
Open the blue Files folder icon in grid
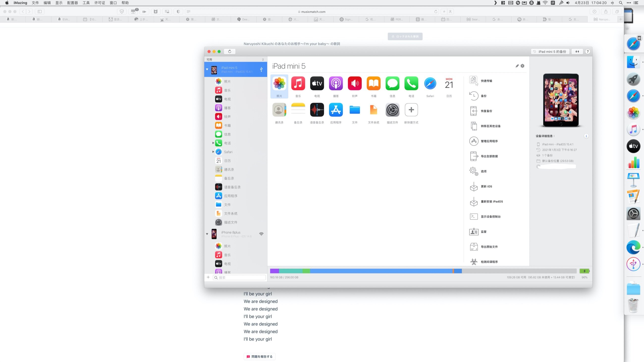(x=354, y=110)
